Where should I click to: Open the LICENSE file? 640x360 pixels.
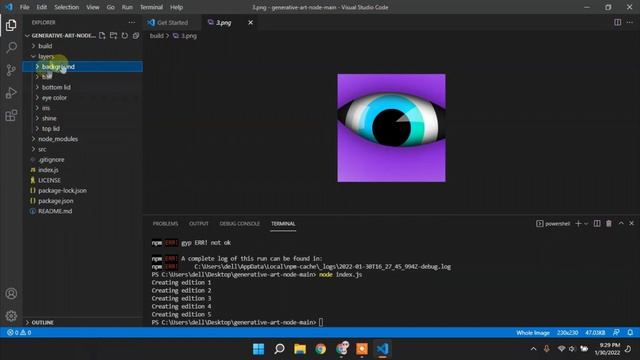point(49,180)
